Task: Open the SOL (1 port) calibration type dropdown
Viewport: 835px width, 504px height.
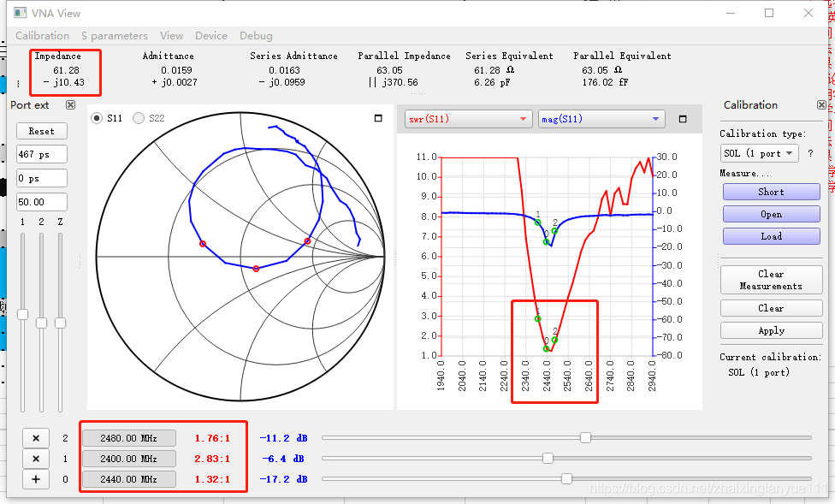Action: (760, 153)
